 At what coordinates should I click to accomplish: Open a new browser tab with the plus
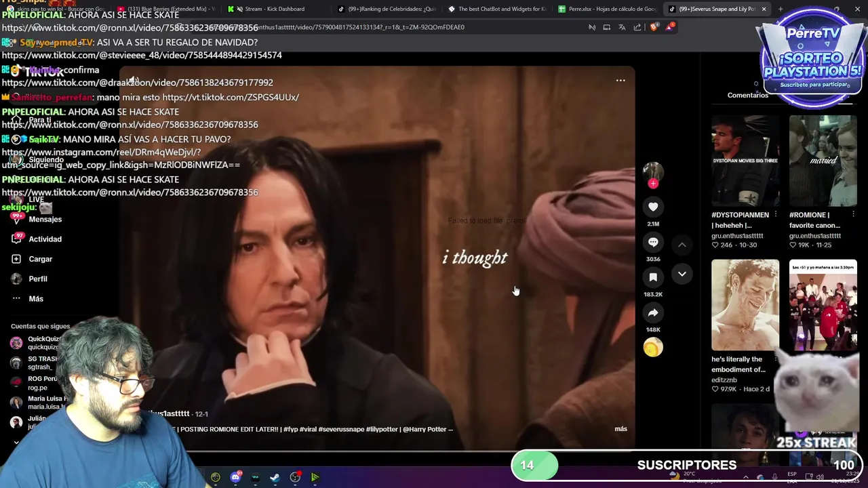pyautogui.click(x=781, y=9)
